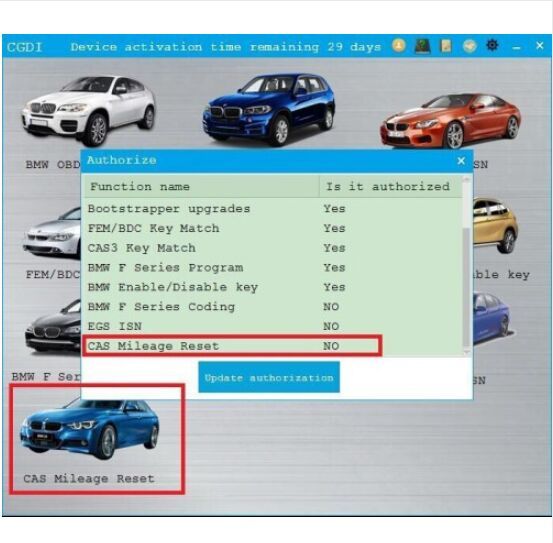553x543 pixels.
Task: Minimize the CGDI window
Action: [516, 47]
